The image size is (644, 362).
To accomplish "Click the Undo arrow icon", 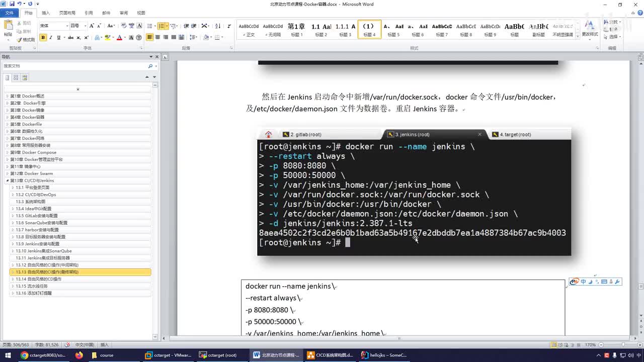I will [19, 4].
